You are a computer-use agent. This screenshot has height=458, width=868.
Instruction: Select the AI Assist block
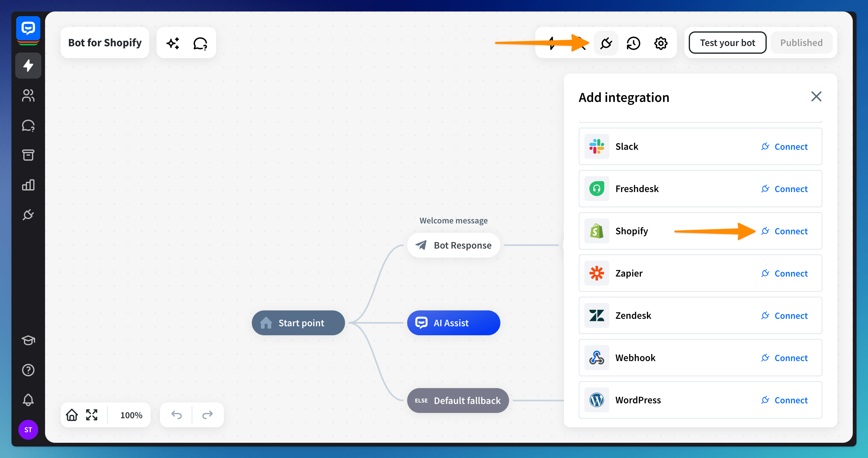click(x=453, y=323)
